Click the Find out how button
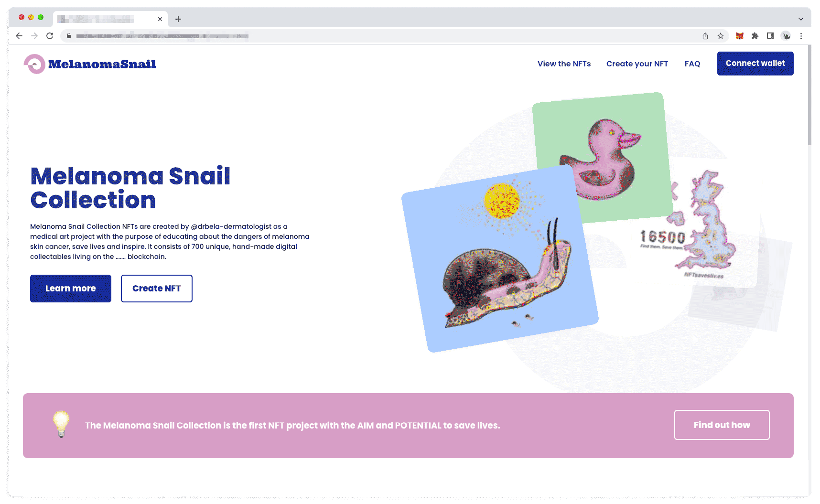This screenshot has width=820, height=504. point(722,425)
